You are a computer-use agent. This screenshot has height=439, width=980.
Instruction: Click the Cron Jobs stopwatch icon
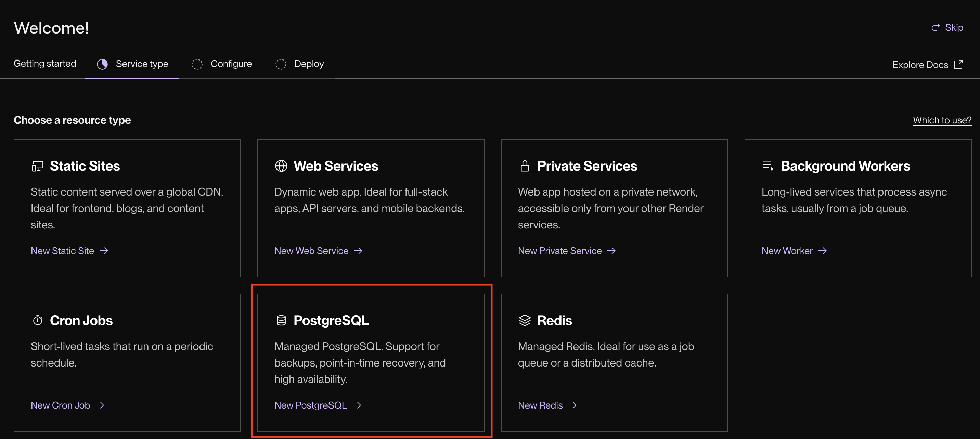coord(38,320)
